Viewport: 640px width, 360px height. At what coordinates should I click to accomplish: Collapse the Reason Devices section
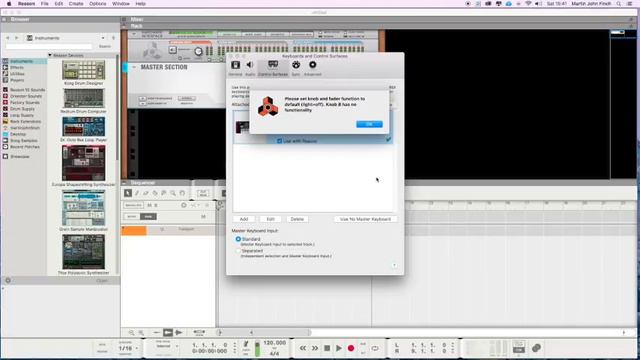50,55
